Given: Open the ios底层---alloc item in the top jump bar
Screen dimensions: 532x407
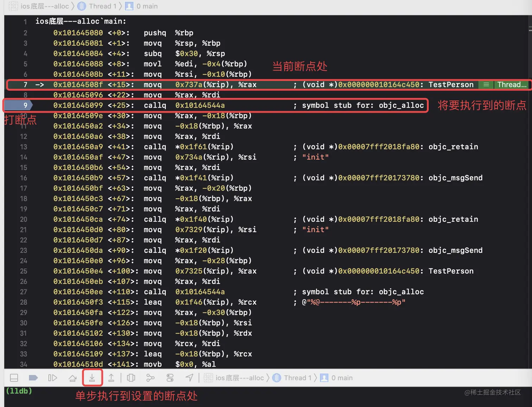Looking at the screenshot, I should pos(39,6).
